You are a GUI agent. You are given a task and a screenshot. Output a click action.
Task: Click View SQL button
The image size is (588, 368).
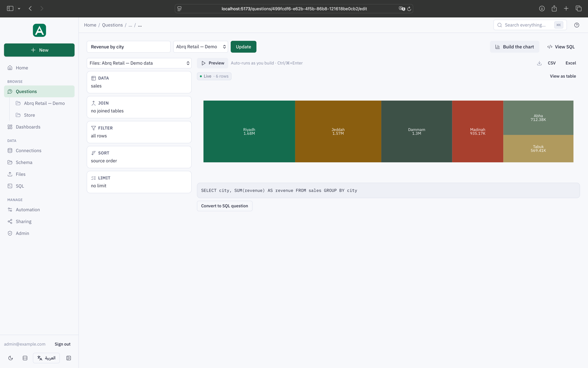pyautogui.click(x=561, y=47)
